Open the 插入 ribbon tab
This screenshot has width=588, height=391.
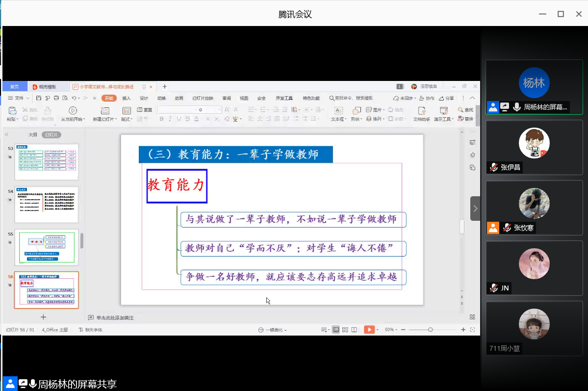click(x=127, y=98)
